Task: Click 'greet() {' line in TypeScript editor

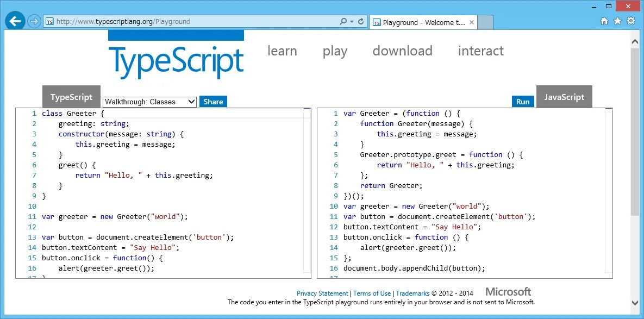Action: 77,165
